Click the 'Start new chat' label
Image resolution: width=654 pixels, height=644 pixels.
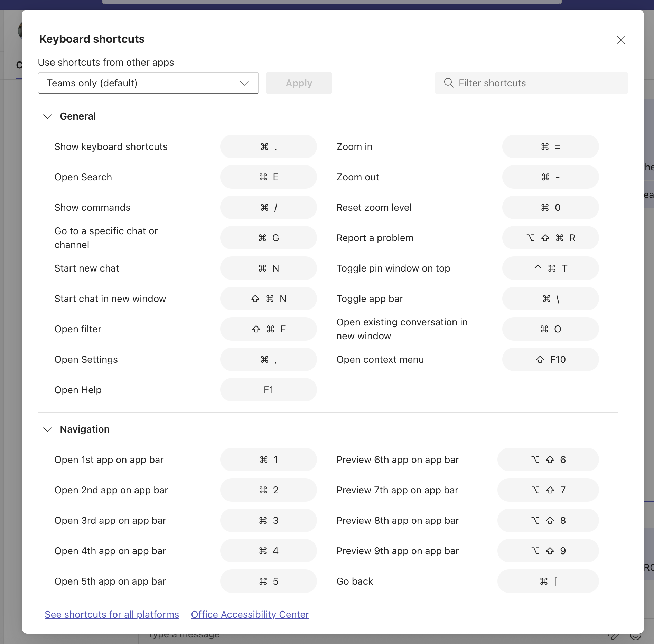[87, 268]
